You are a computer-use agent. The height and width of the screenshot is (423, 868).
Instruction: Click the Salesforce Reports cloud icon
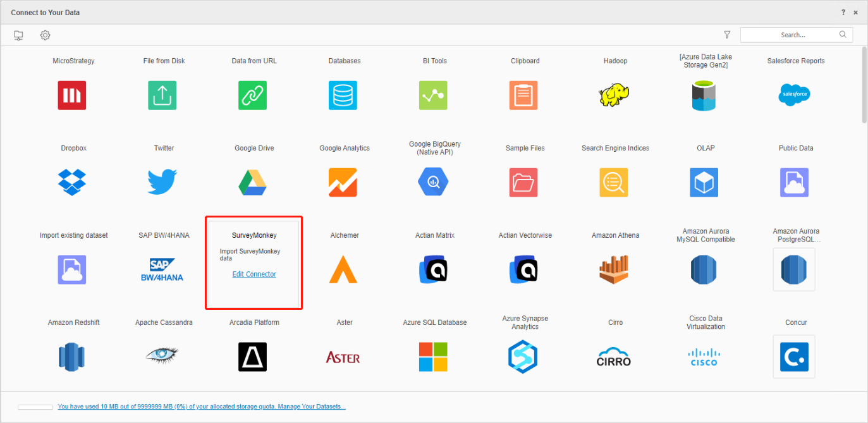click(x=795, y=95)
